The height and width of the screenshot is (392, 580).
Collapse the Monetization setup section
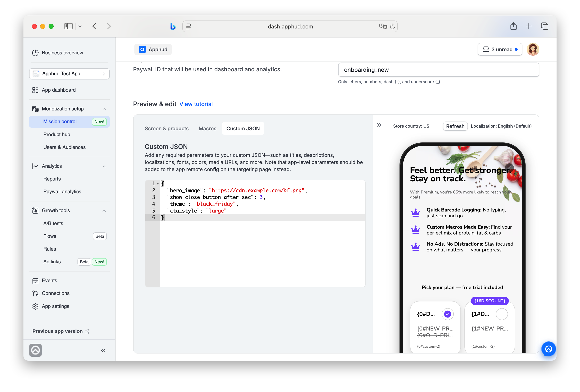coord(104,109)
